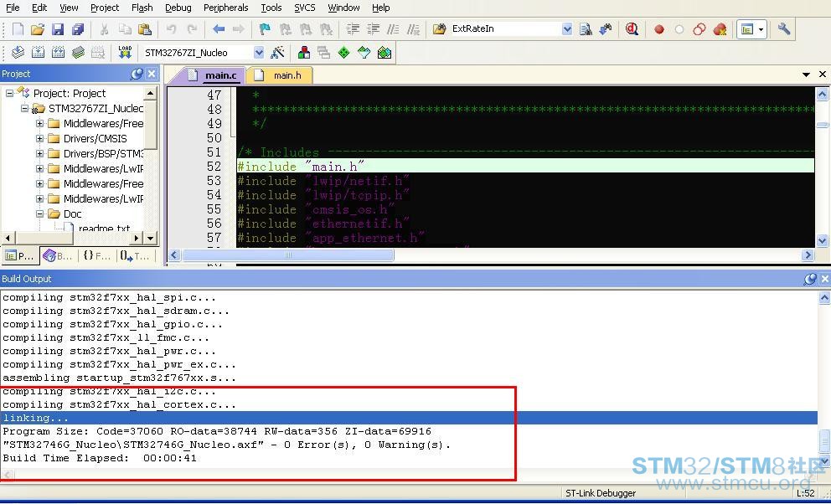The width and height of the screenshot is (831, 504).
Task: Disable all breakpoints icon
Action: coord(699,29)
